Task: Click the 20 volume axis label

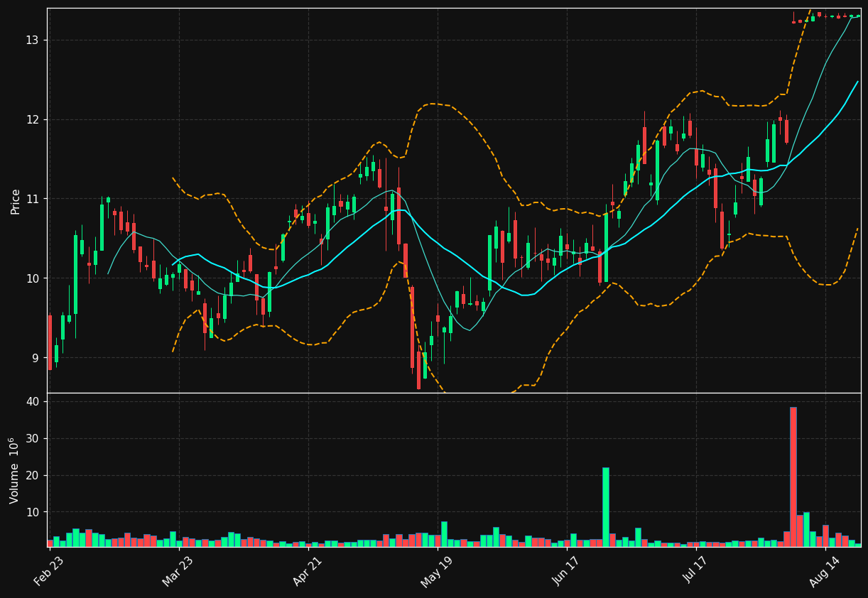Action: point(33,476)
